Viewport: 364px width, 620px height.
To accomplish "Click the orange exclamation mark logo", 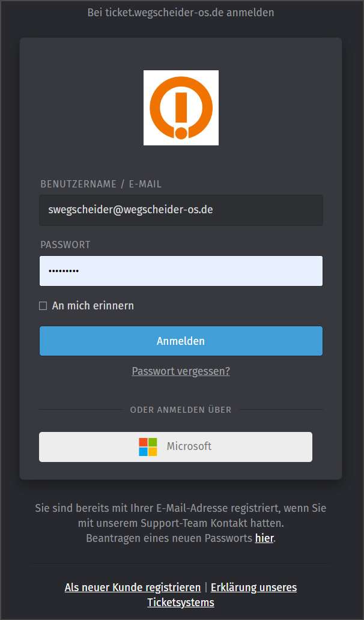I will coord(181,108).
